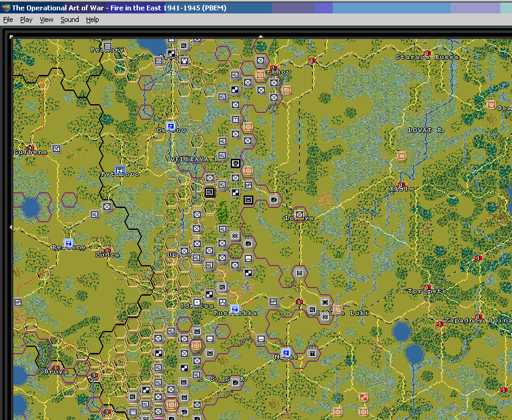The height and width of the screenshot is (420, 512).
Task: Select the grey unit above Pechory label
Action: (107, 46)
